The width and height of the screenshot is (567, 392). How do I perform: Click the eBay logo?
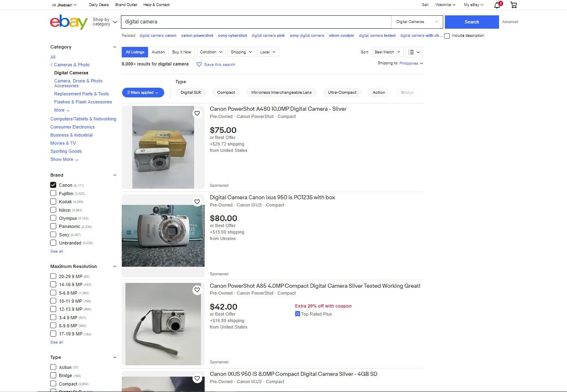(69, 22)
